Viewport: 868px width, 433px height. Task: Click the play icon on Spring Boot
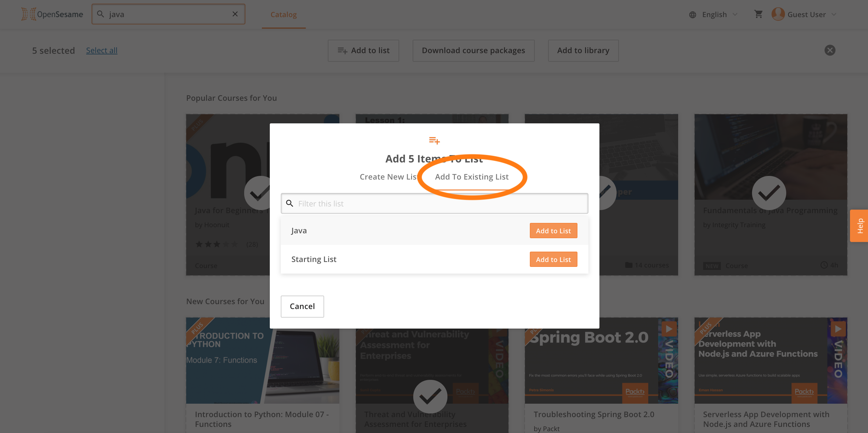tap(669, 329)
